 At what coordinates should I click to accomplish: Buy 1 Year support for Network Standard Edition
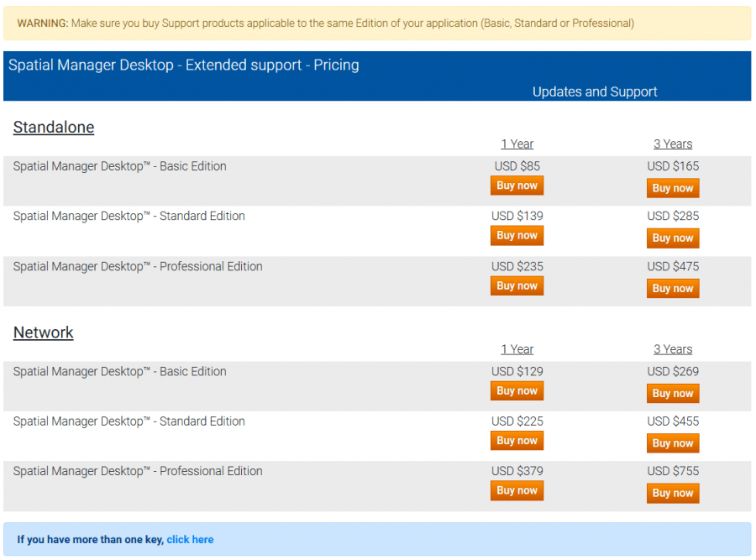pyautogui.click(x=517, y=440)
